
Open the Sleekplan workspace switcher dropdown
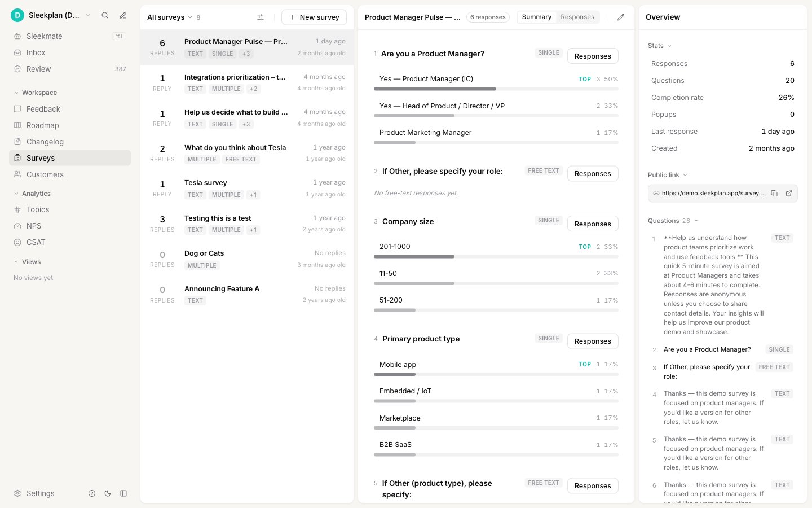tap(51, 16)
